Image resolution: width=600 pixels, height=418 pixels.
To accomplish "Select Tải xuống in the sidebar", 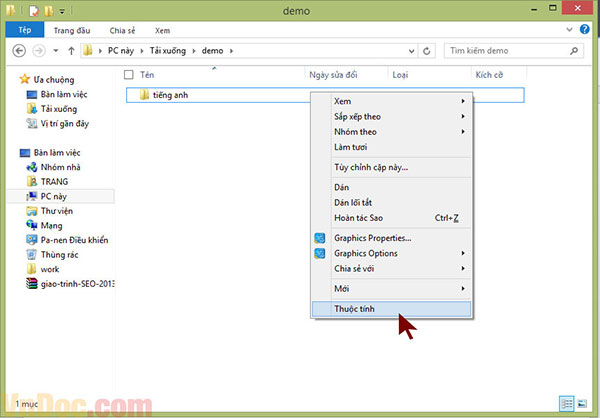I will tap(59, 109).
